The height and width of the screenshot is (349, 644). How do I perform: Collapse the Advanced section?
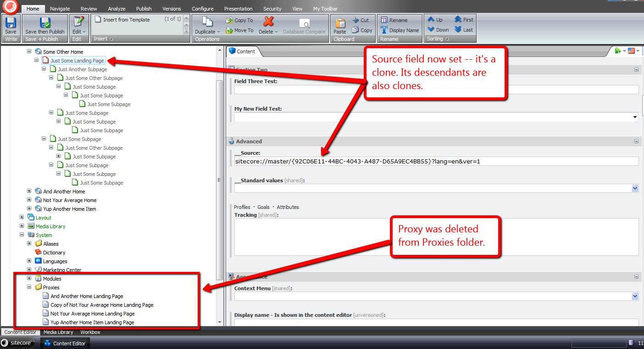coord(636,141)
